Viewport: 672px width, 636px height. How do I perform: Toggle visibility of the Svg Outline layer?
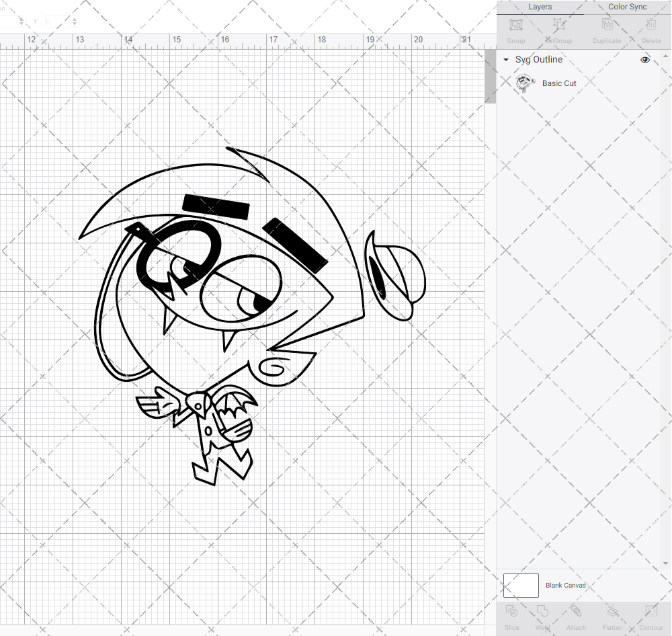(x=645, y=59)
